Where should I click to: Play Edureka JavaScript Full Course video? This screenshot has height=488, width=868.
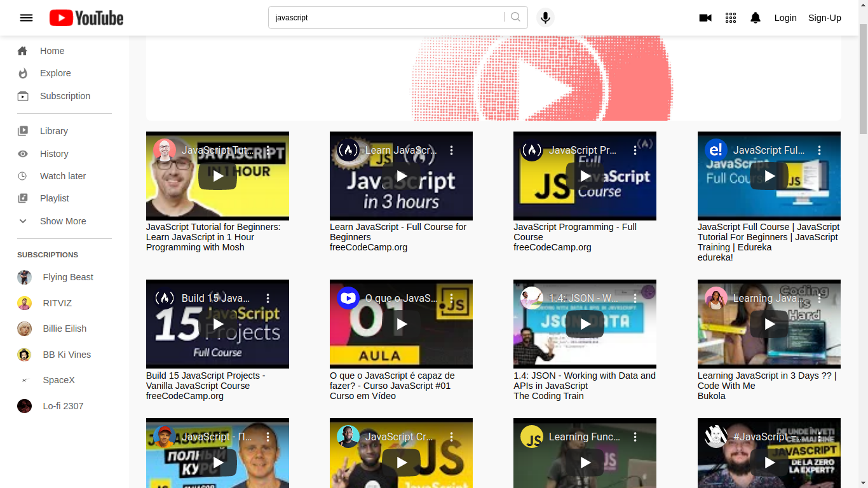(769, 176)
